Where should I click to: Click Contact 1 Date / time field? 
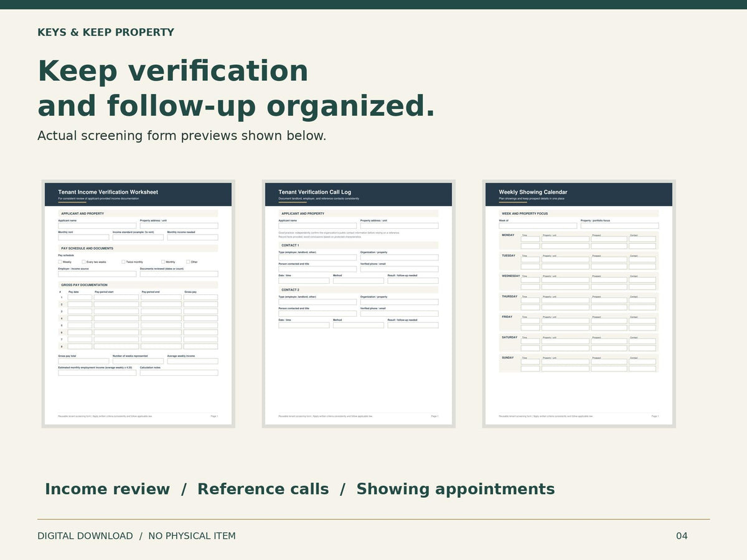(304, 281)
